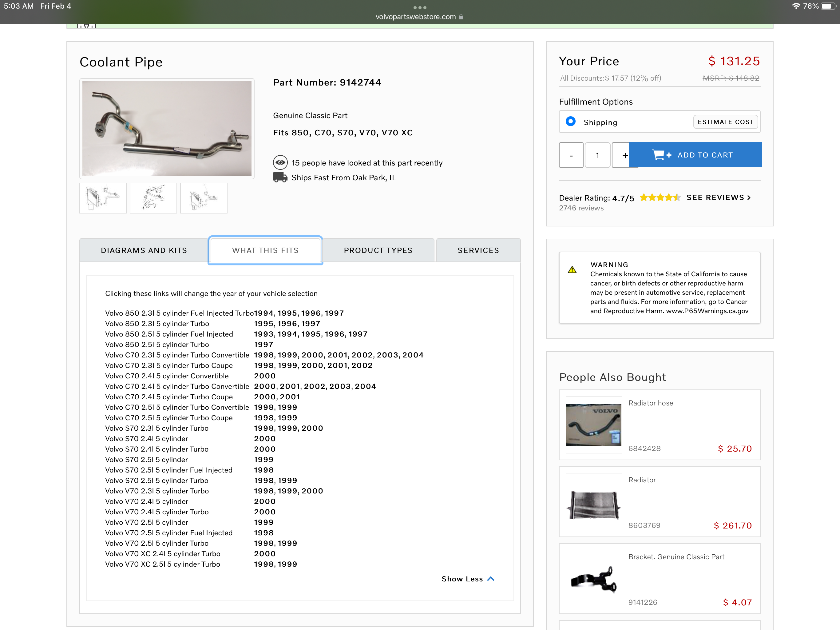The height and width of the screenshot is (630, 840).
Task: Open the Radiator hose product thumbnail
Action: tap(593, 425)
